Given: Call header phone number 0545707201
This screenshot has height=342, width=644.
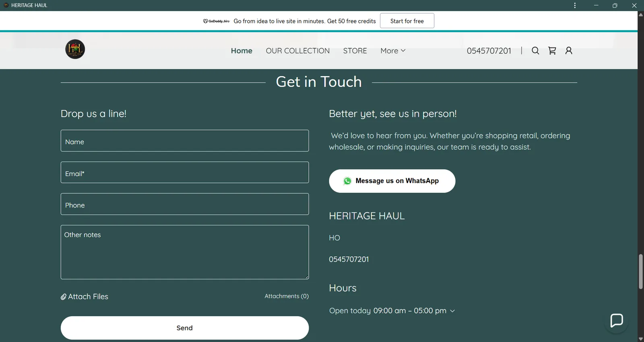Looking at the screenshot, I should [x=489, y=51].
